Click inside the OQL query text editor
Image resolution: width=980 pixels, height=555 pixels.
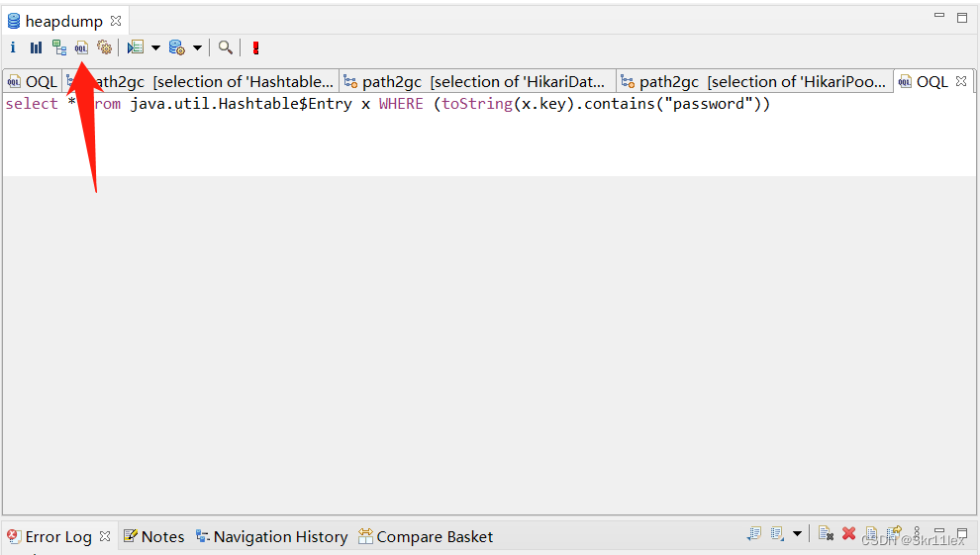coord(489,135)
